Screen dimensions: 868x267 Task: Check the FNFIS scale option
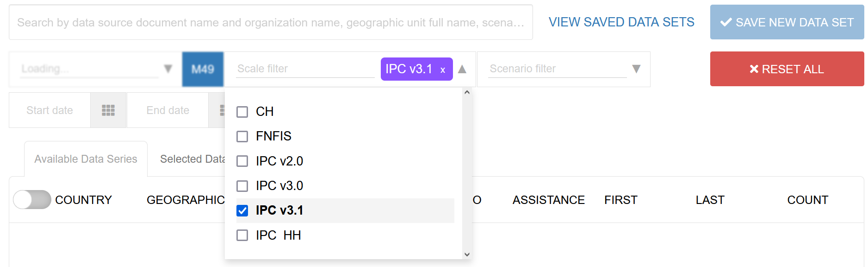pos(242,136)
